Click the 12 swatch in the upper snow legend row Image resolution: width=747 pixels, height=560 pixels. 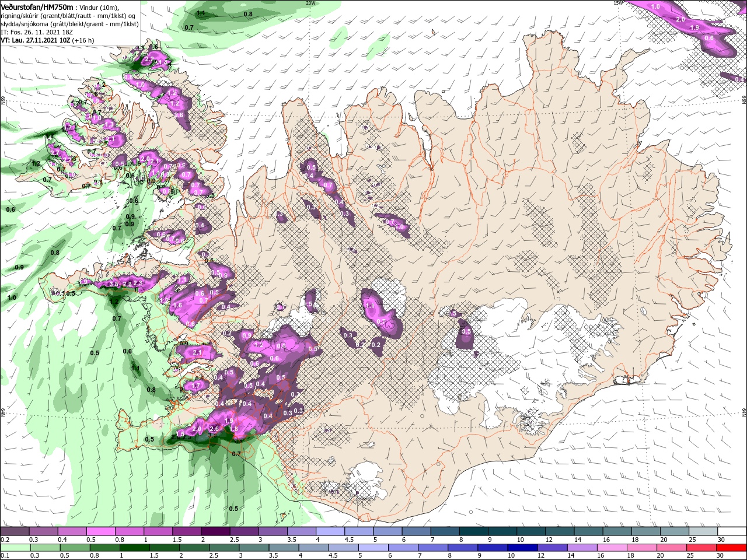pos(560,532)
